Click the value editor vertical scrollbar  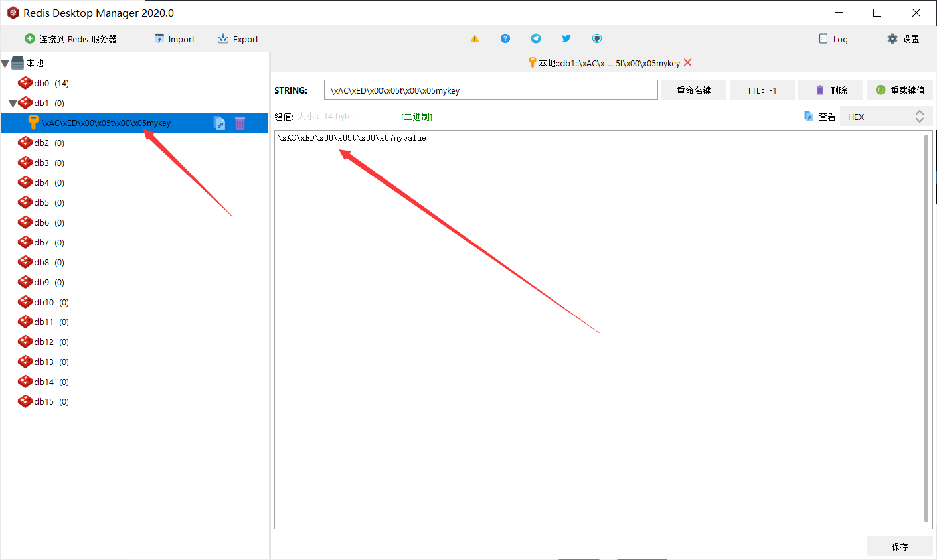coord(927,328)
